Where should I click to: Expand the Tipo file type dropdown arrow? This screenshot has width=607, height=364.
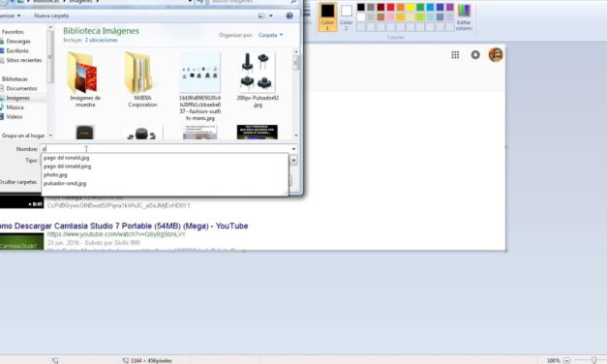pyautogui.click(x=293, y=161)
